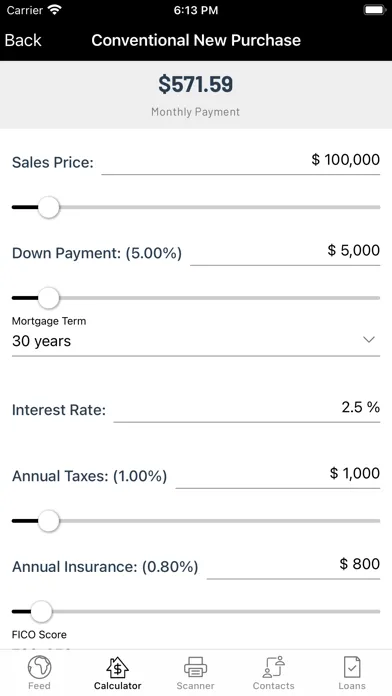Image resolution: width=392 pixels, height=696 pixels.
Task: Open the Scanner printer icon
Action: pyautogui.click(x=195, y=667)
